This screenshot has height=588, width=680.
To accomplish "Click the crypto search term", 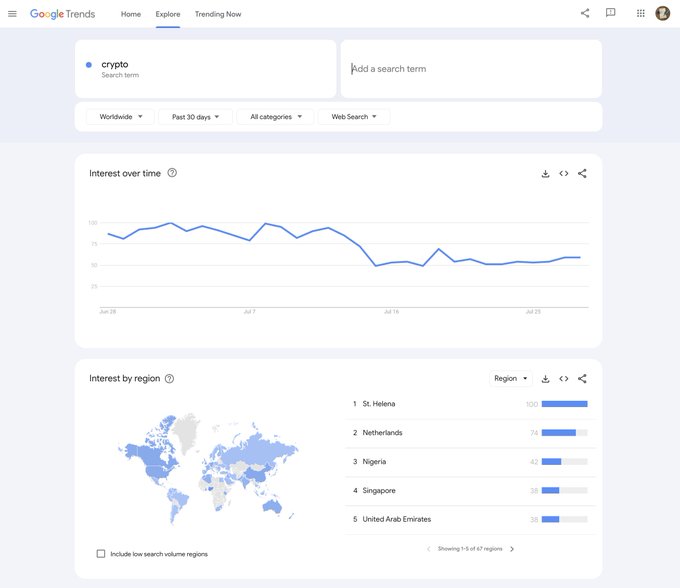I will 115,64.
